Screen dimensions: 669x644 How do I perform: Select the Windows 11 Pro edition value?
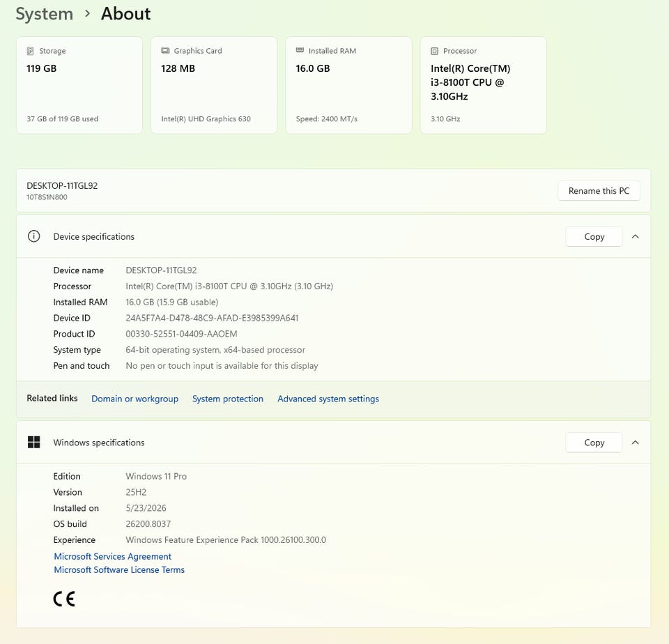pyautogui.click(x=156, y=476)
